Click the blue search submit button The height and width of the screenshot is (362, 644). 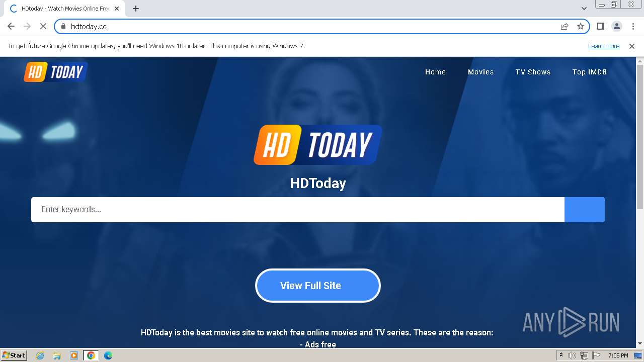[x=585, y=210]
